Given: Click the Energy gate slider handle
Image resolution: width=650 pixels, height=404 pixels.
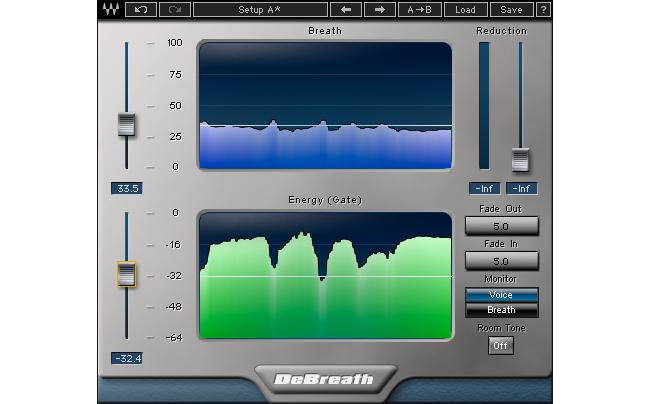Looking at the screenshot, I should (x=126, y=273).
